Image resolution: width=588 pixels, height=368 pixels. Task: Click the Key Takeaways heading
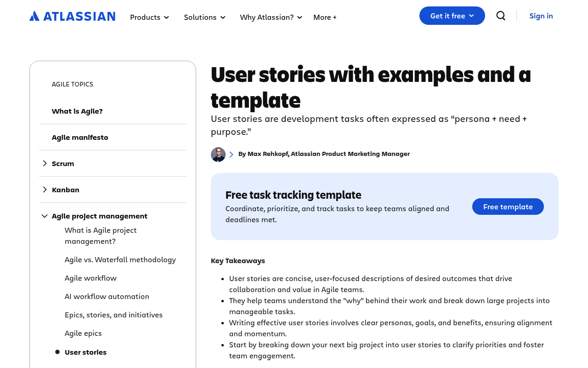(x=238, y=260)
